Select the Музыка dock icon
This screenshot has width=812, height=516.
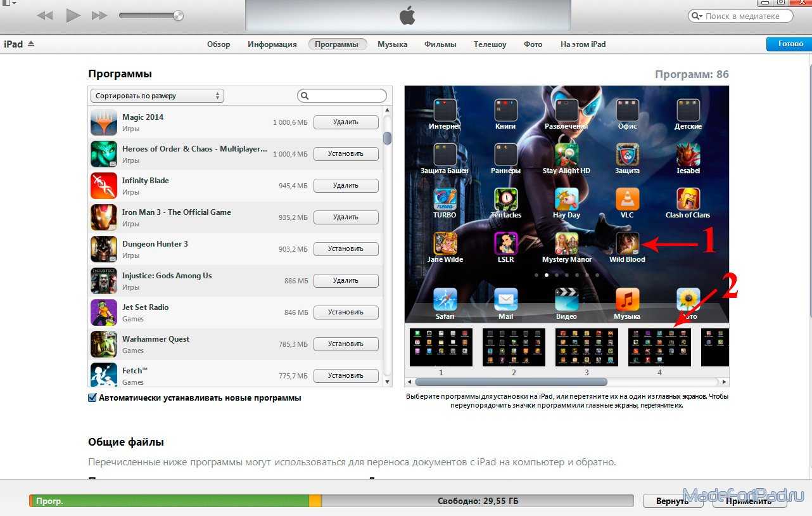point(627,299)
